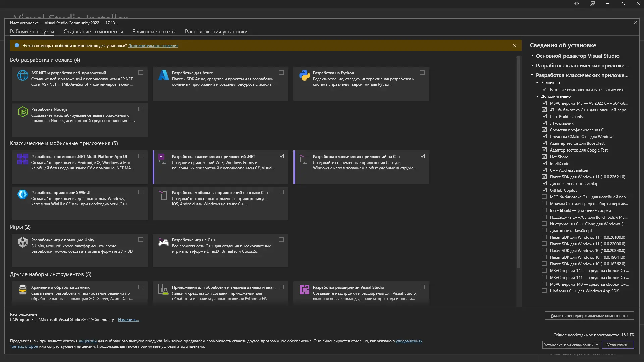The height and width of the screenshot is (362, 644).
Task: Switch to the Отдельные компоненты tab
Action: (93, 32)
